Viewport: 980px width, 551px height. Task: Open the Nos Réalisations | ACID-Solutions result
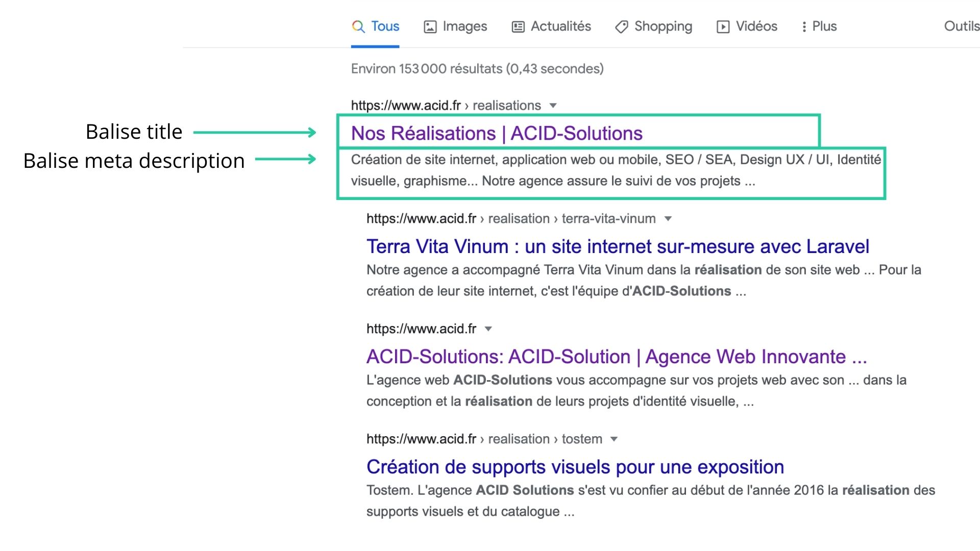[x=497, y=134]
